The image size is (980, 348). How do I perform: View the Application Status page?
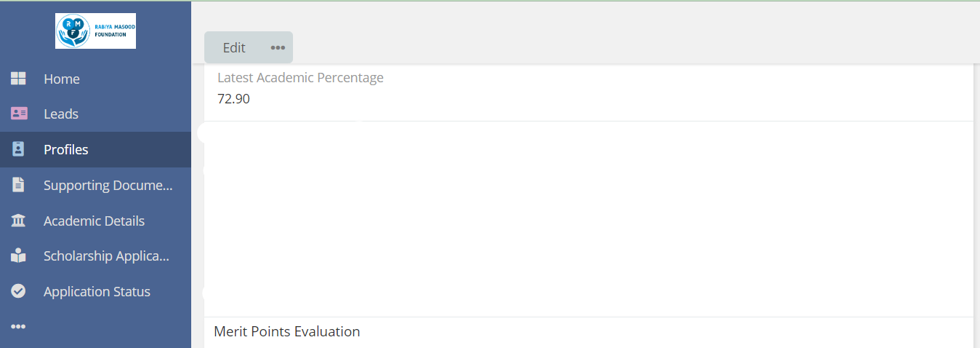pyautogui.click(x=97, y=291)
